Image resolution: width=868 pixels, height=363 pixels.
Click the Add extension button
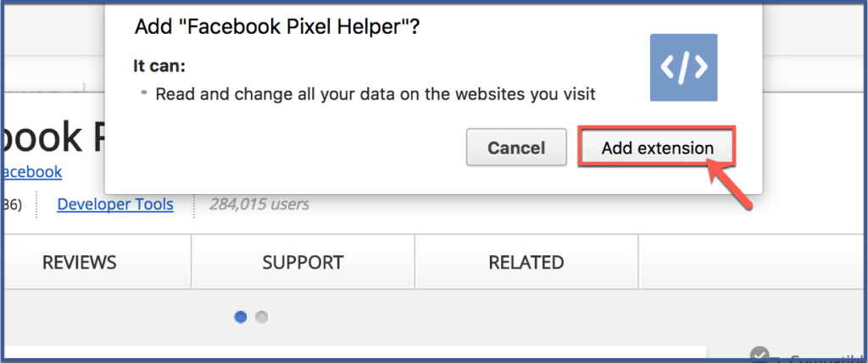[657, 148]
